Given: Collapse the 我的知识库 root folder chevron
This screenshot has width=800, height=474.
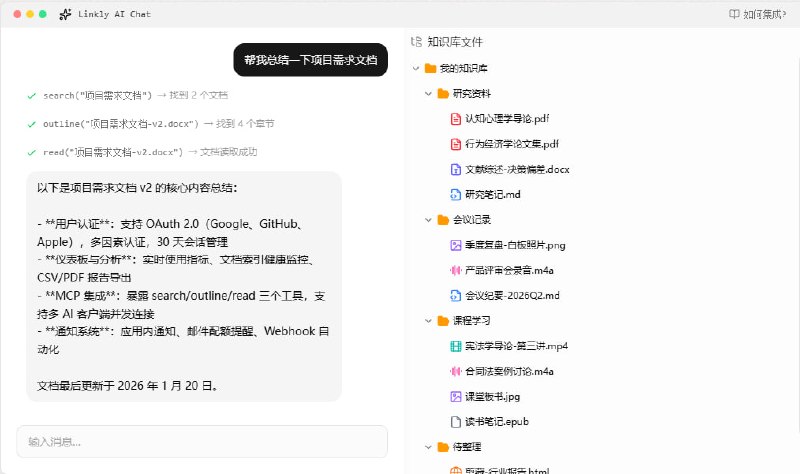Looking at the screenshot, I should pyautogui.click(x=416, y=68).
